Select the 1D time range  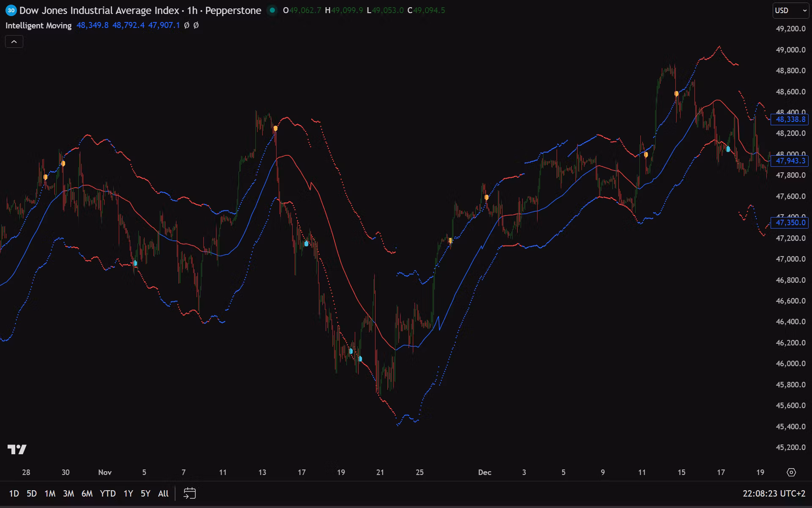pyautogui.click(x=14, y=494)
